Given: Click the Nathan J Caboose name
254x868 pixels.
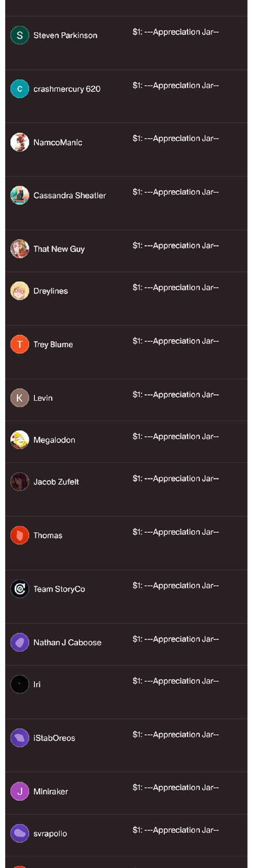Looking at the screenshot, I should click(x=67, y=642).
